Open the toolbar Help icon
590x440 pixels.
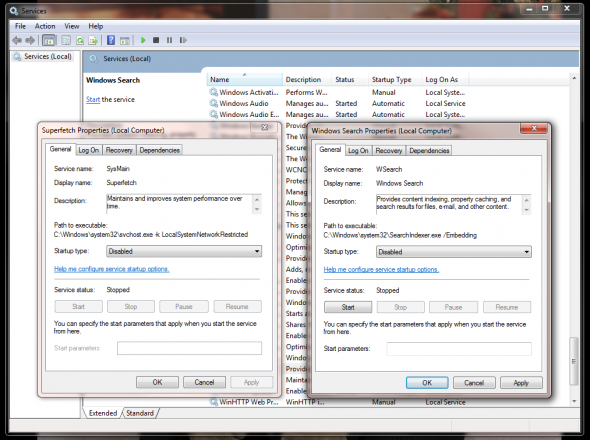(111, 40)
